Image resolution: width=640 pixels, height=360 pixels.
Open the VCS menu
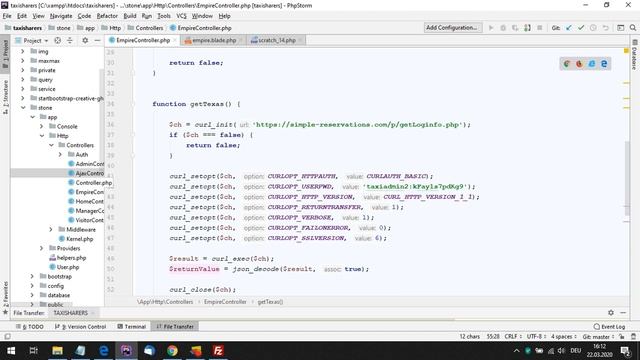pyautogui.click(x=181, y=16)
